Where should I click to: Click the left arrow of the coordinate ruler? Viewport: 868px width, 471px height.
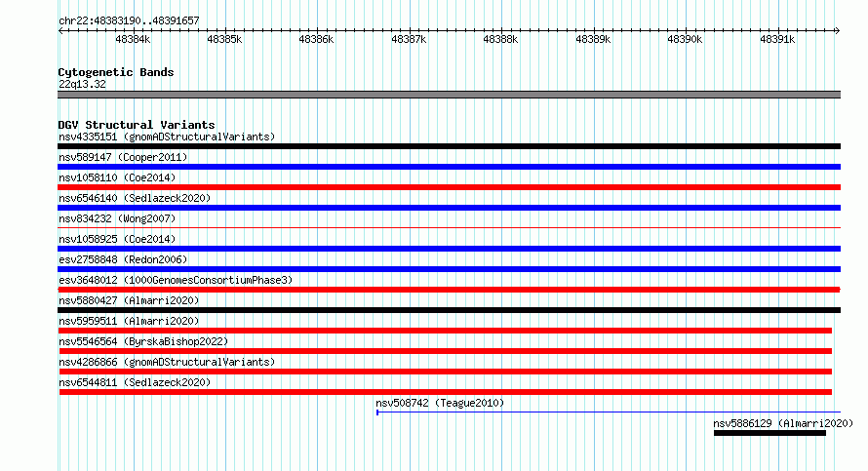(x=60, y=31)
